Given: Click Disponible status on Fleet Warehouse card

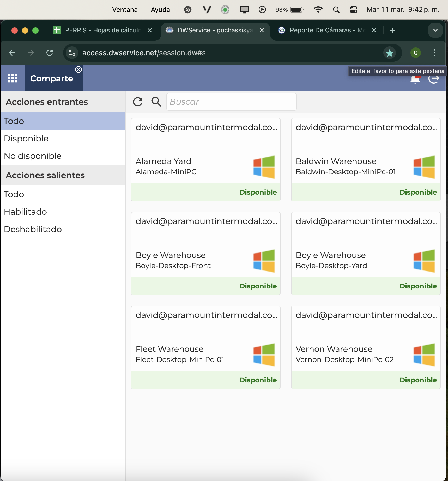Looking at the screenshot, I should point(258,380).
